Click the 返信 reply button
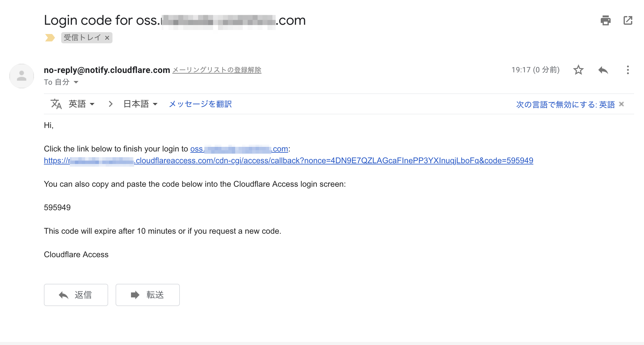Image resolution: width=644 pixels, height=345 pixels. (x=76, y=295)
